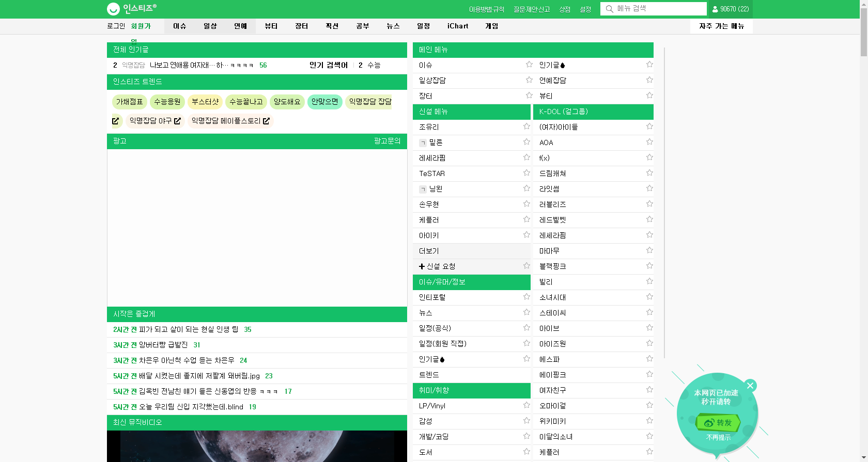Click the 转发 button in popup
The image size is (868, 462).
pyautogui.click(x=718, y=423)
